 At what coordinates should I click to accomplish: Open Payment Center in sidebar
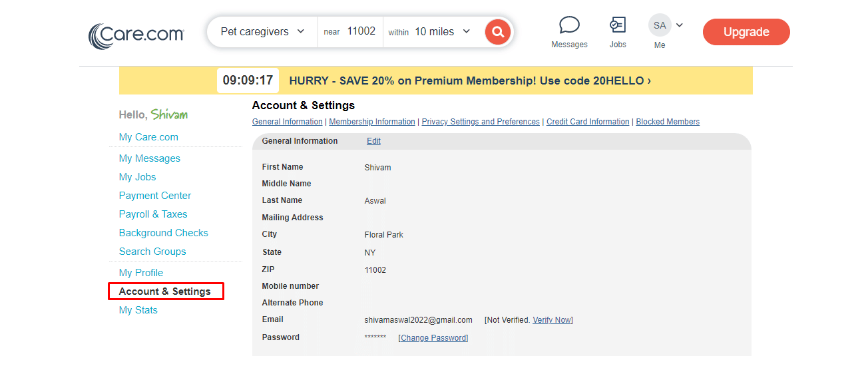pyautogui.click(x=155, y=196)
